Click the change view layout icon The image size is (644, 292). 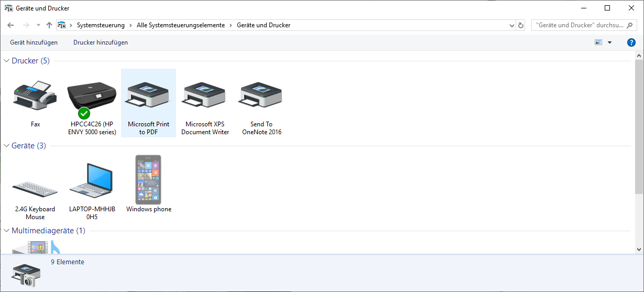point(598,42)
